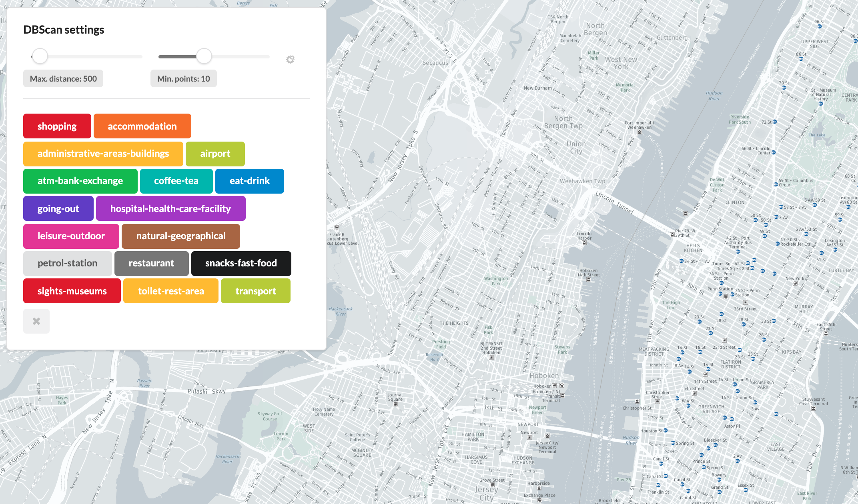Click the gear settings icon
This screenshot has height=504, width=858.
pos(290,60)
